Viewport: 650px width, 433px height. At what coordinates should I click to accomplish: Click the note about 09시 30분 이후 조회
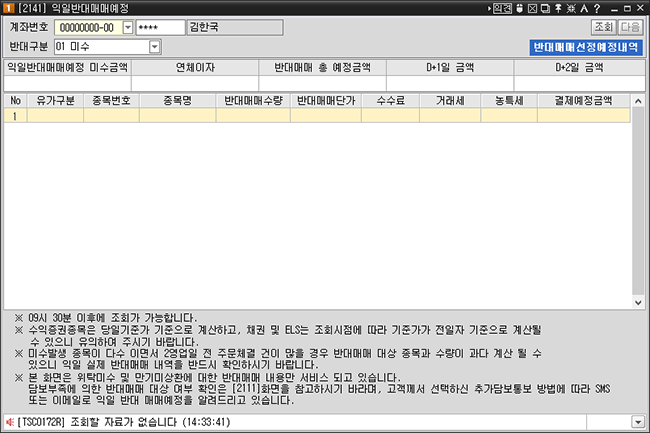point(106,318)
